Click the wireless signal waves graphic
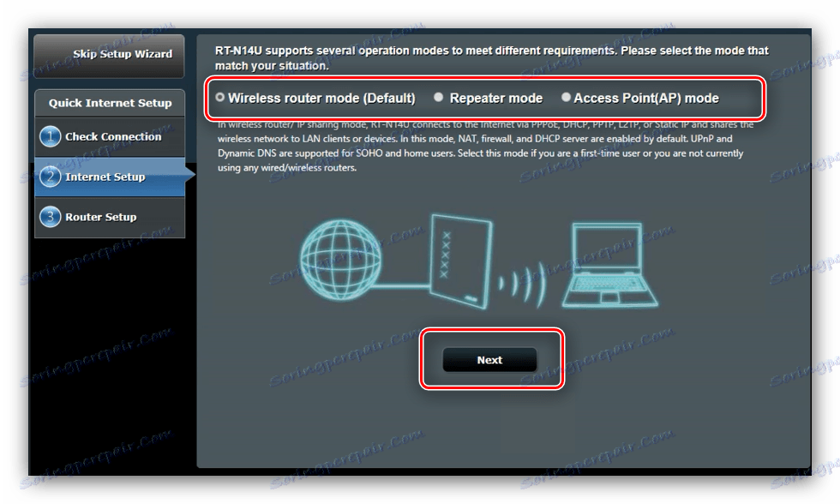 tap(523, 284)
